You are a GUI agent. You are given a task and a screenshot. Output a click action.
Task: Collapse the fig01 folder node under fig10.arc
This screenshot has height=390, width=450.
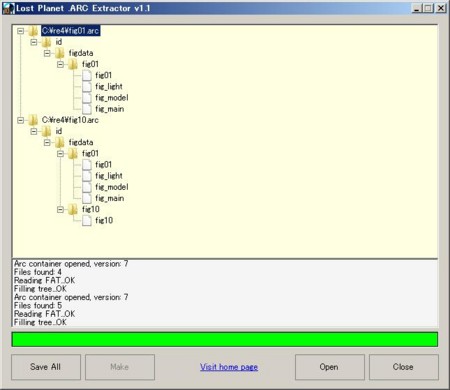click(x=60, y=154)
